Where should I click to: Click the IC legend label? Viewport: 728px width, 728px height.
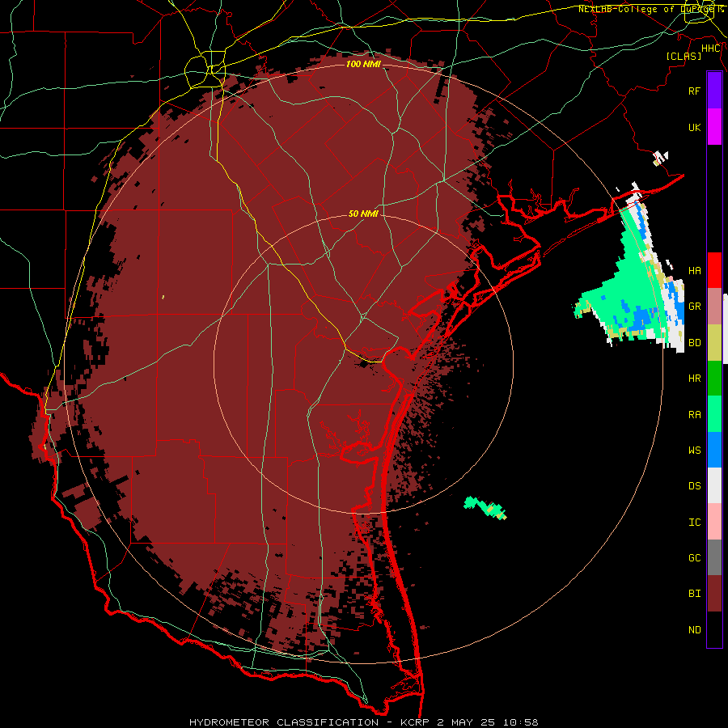pyautogui.click(x=695, y=523)
